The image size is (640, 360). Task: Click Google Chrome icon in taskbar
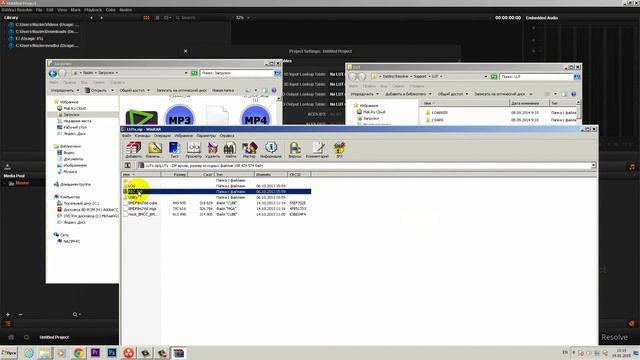tap(78, 353)
